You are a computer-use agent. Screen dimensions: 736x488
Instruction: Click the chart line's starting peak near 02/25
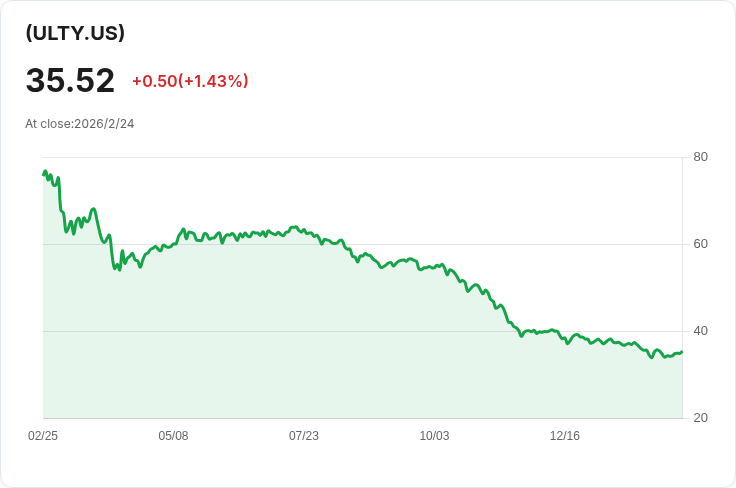tap(45, 171)
